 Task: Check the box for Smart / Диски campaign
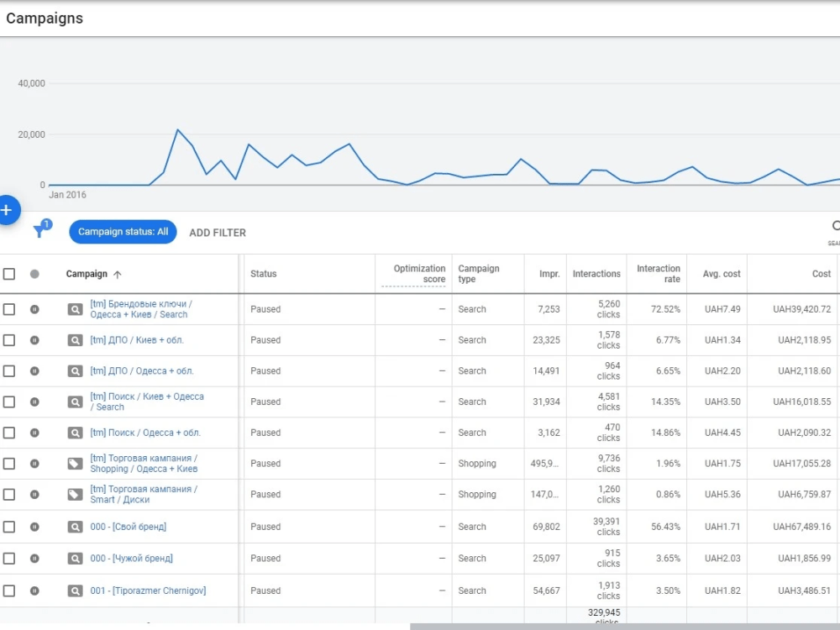coord(9,495)
